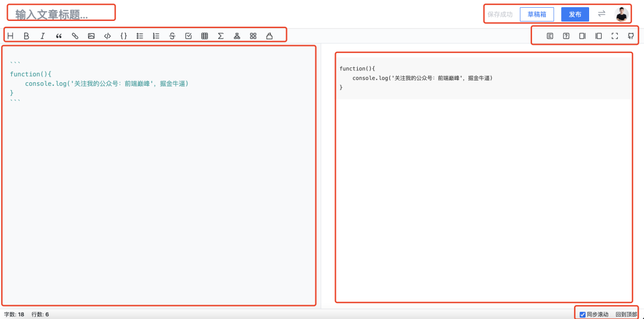
Task: Click the 回到顶部 link
Action: [x=626, y=314]
